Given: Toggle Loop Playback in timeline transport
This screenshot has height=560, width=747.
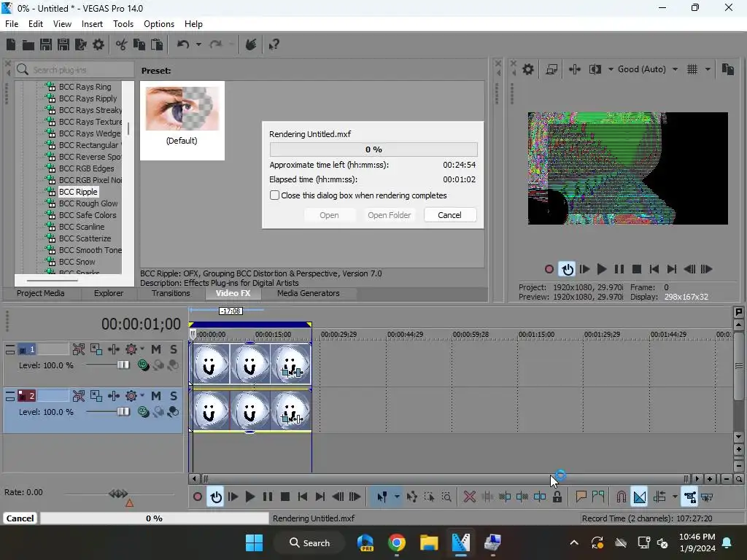Looking at the screenshot, I should (x=216, y=497).
